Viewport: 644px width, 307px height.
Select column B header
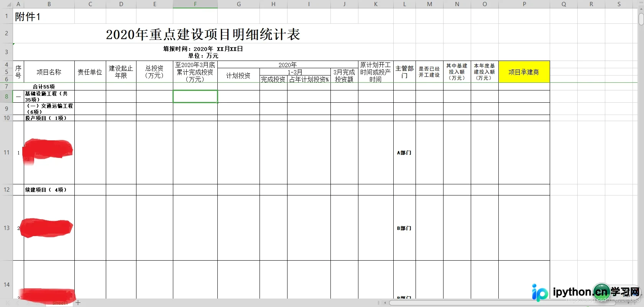pos(49,4)
